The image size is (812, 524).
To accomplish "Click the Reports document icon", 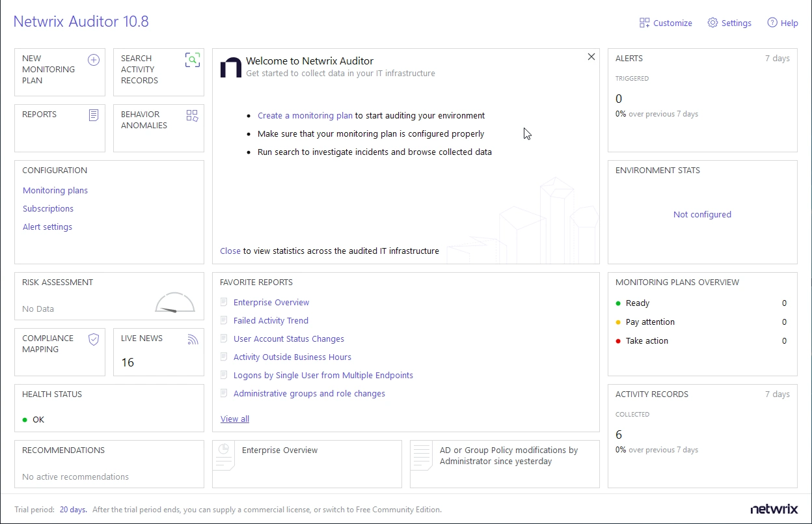I will point(94,115).
